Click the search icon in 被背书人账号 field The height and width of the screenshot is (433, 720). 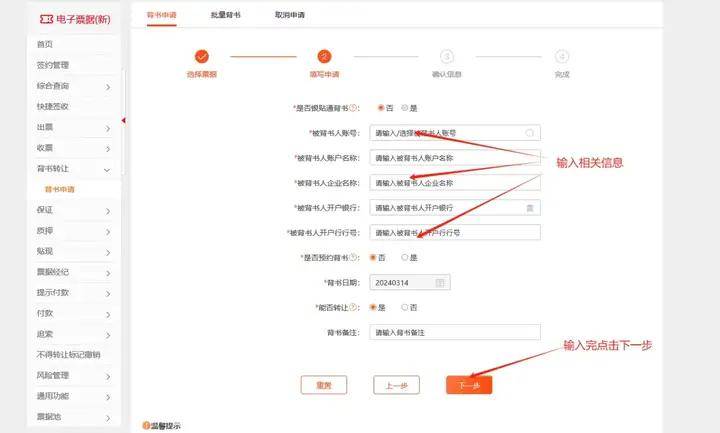tap(529, 132)
